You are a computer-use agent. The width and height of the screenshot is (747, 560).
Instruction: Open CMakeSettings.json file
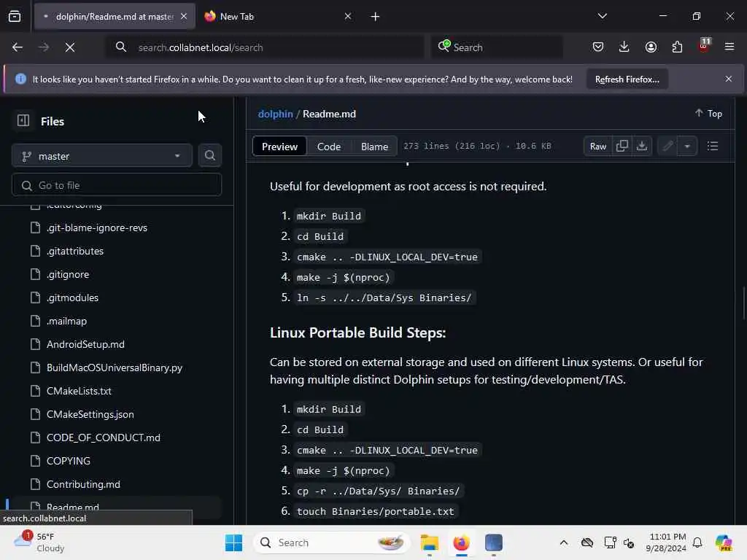[x=90, y=414]
